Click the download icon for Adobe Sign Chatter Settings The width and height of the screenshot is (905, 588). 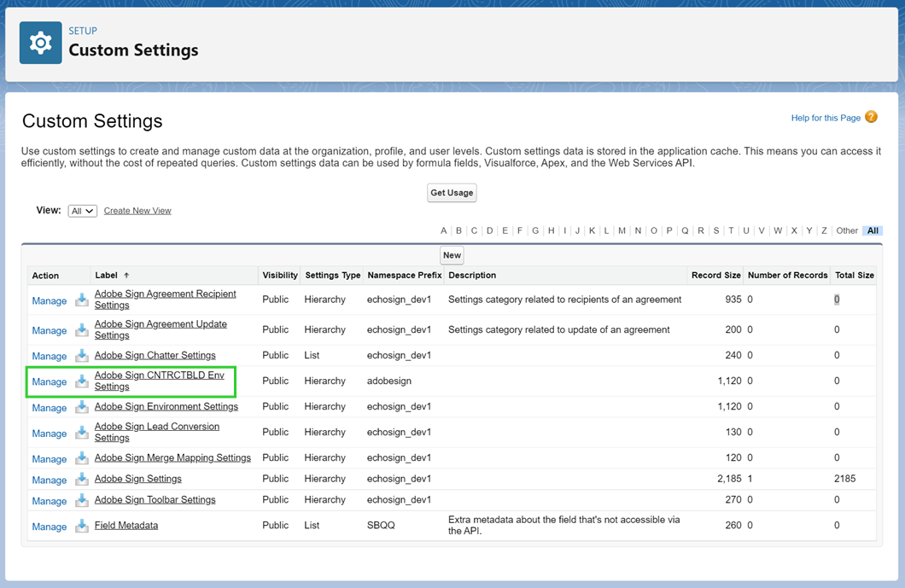[81, 355]
